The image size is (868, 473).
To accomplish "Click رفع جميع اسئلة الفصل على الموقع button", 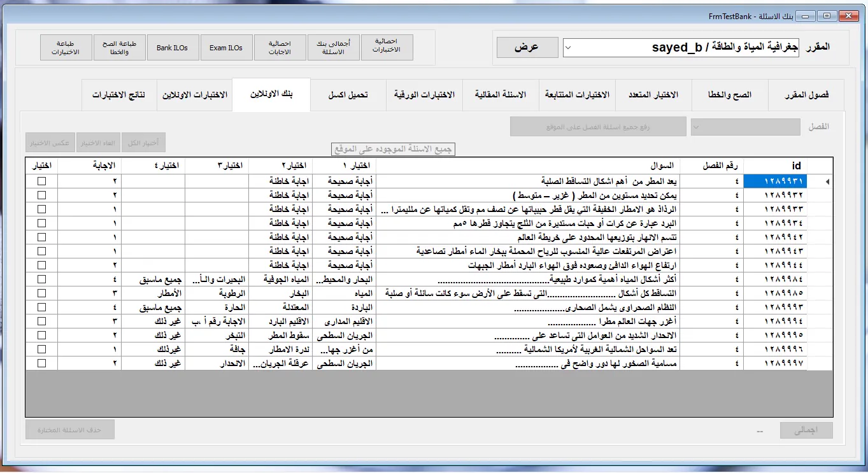I will tap(598, 127).
